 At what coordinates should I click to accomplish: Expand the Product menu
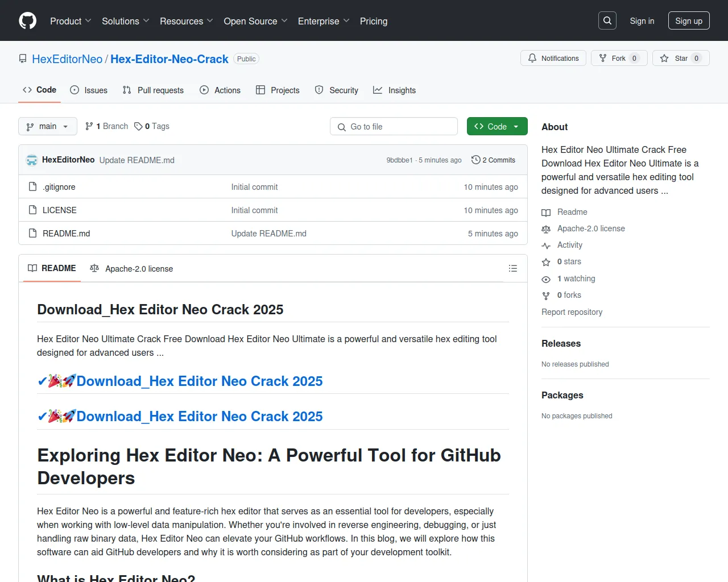coord(71,21)
